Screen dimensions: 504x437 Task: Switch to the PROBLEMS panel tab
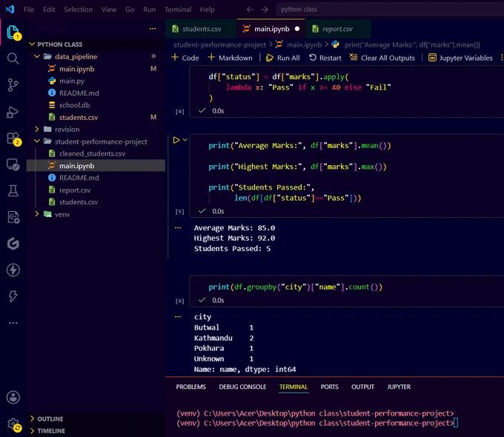[190, 387]
